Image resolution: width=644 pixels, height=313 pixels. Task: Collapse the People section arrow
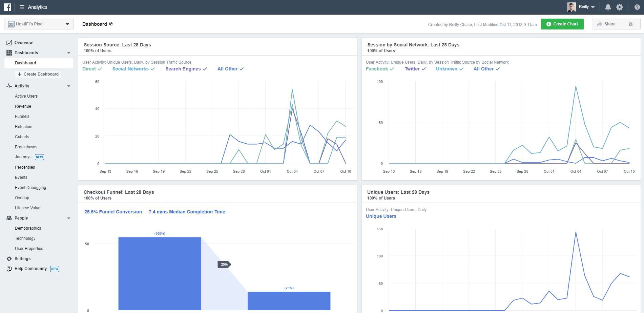(69, 218)
